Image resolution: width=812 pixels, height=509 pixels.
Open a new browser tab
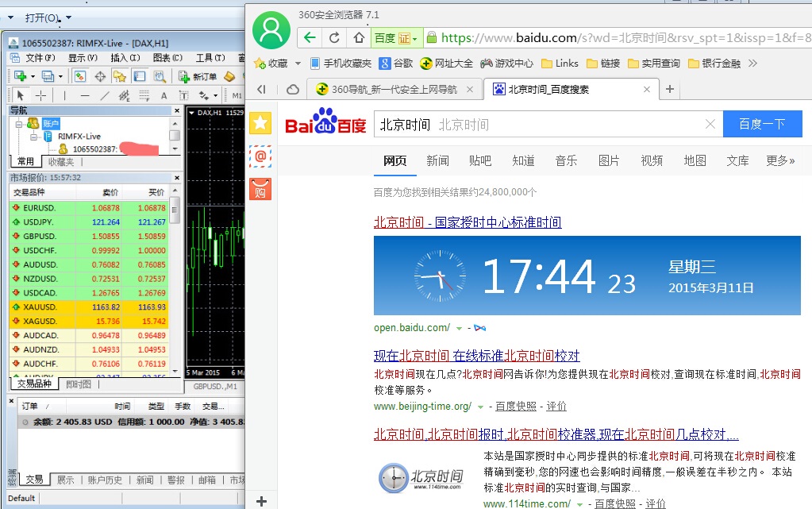670,89
